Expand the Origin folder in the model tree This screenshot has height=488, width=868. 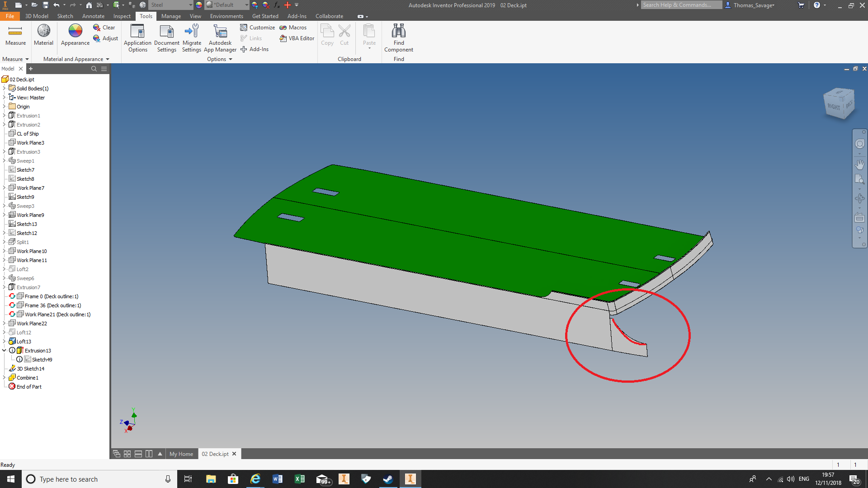point(4,106)
